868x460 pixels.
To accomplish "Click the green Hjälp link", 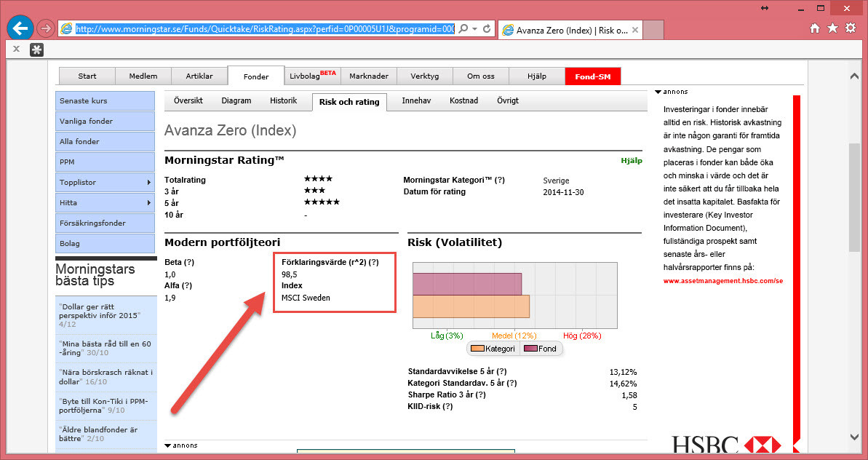I will (x=631, y=161).
